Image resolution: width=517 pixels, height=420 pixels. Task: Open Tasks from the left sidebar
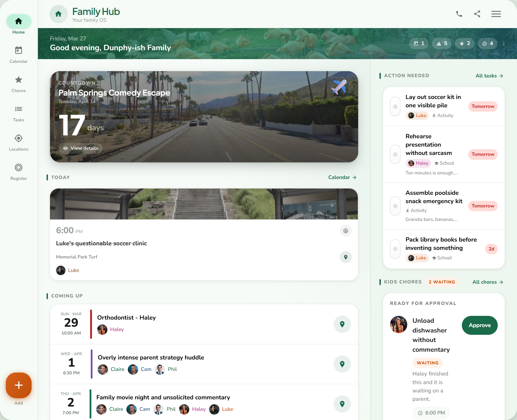click(x=19, y=113)
